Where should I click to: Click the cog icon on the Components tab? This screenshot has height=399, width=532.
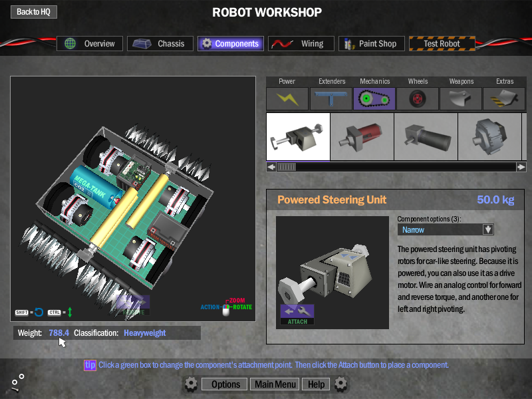pos(207,43)
